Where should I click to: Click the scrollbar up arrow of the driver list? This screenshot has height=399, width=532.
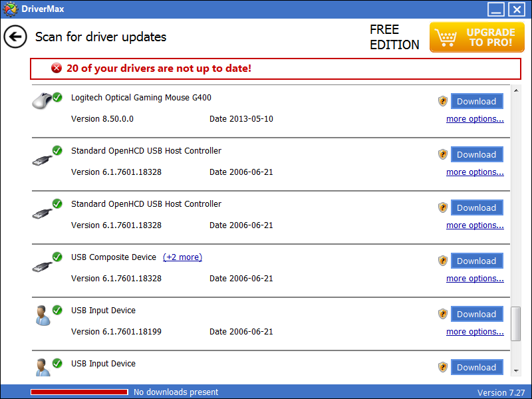coord(516,90)
